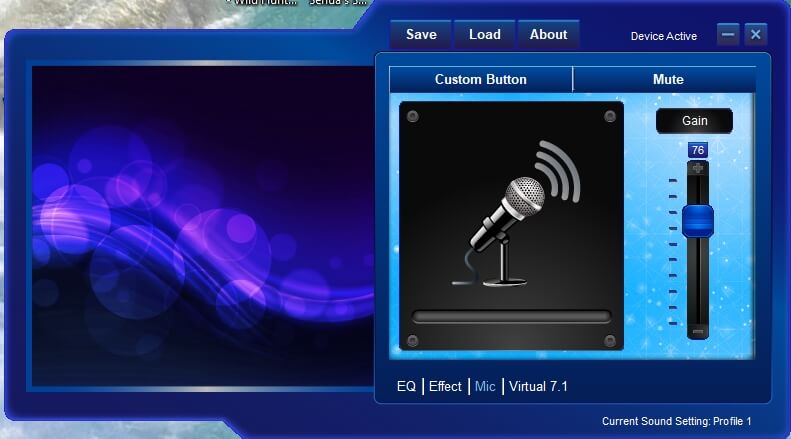791x439 pixels.
Task: Open the About dialog
Action: [548, 34]
